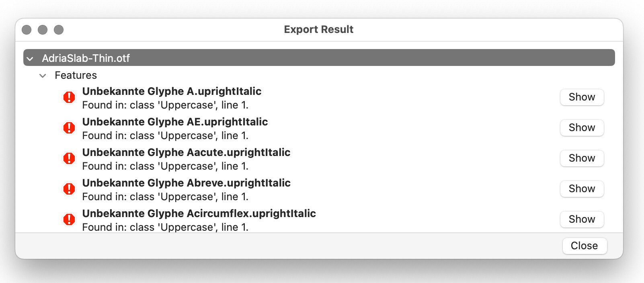Select the Unbekannte Glyphe AE.uprightItalic entry

(175, 122)
